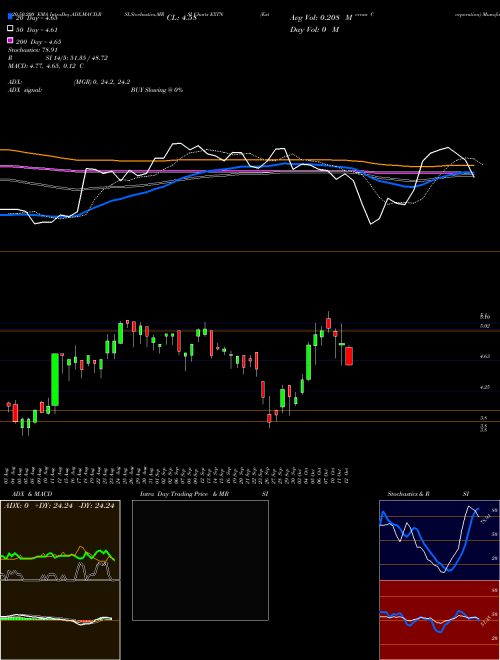Select the '200 Day = 4.65' legend label

coord(39,42)
